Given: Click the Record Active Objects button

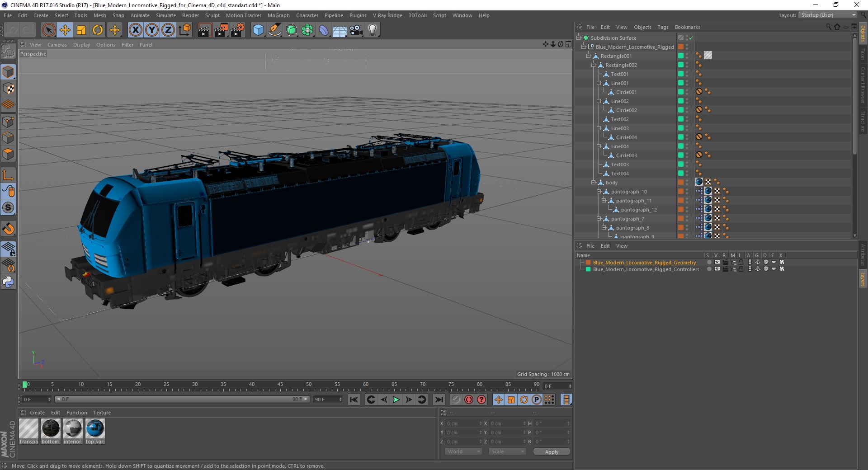Looking at the screenshot, I should coord(456,399).
